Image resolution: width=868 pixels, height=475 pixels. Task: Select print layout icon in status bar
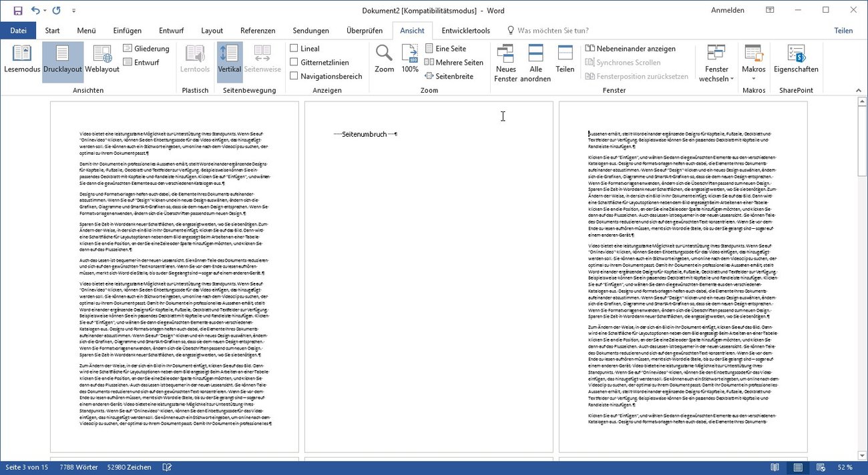(x=798, y=467)
